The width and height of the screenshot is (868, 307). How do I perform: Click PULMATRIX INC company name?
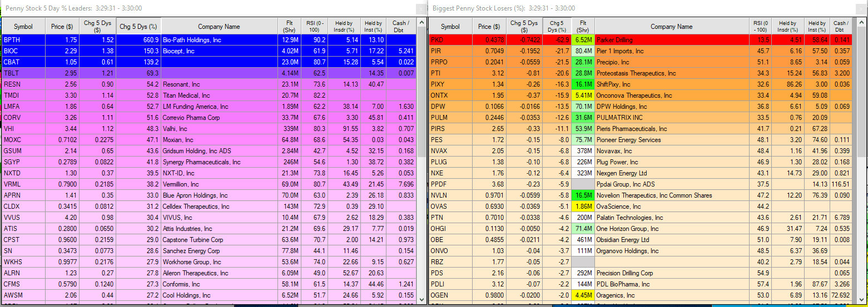tap(619, 118)
